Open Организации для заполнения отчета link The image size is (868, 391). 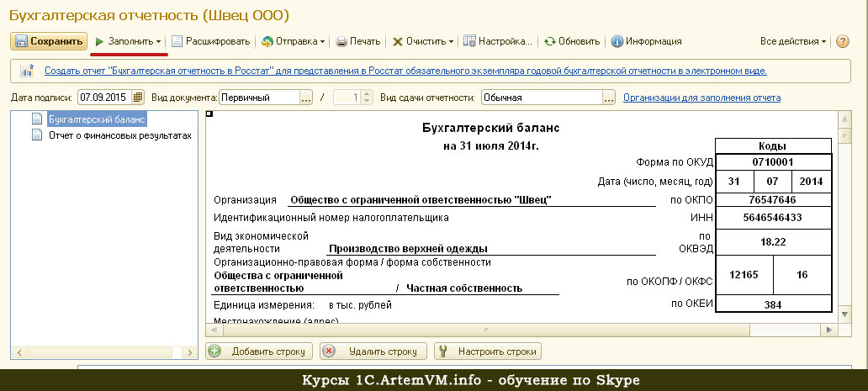click(701, 98)
